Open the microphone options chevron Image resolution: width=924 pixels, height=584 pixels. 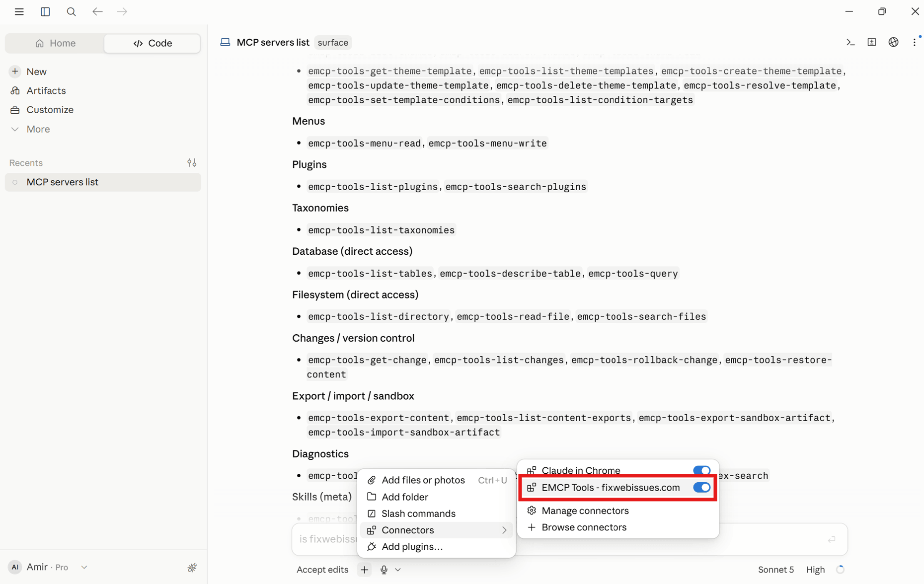398,570
